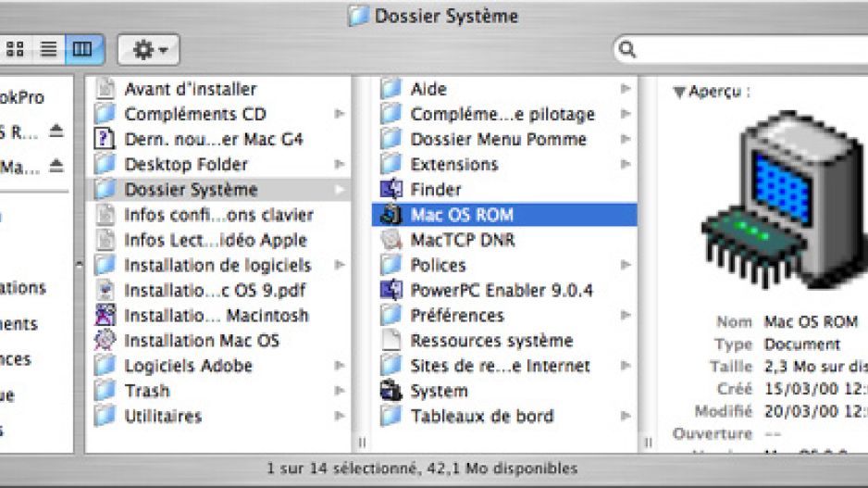
Task: Expand the Utilitaires folder arrow
Action: [x=340, y=416]
